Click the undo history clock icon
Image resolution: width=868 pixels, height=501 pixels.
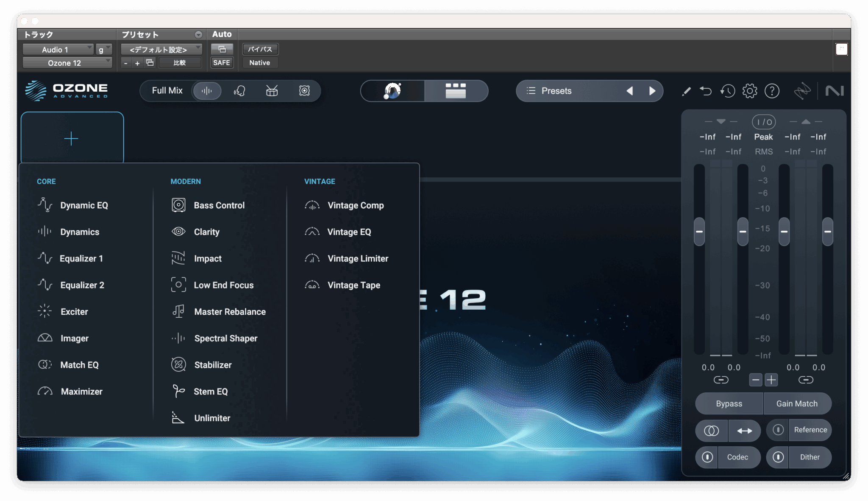coord(727,91)
